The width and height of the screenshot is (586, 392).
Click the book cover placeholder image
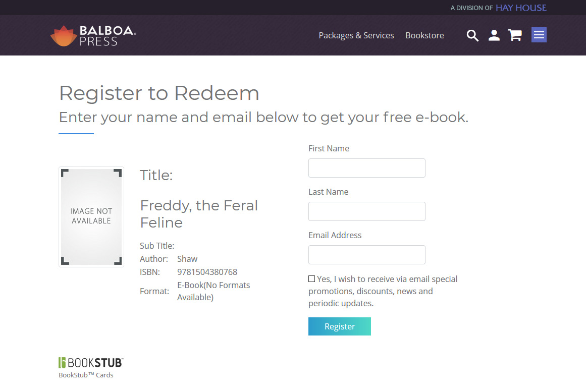(x=91, y=216)
